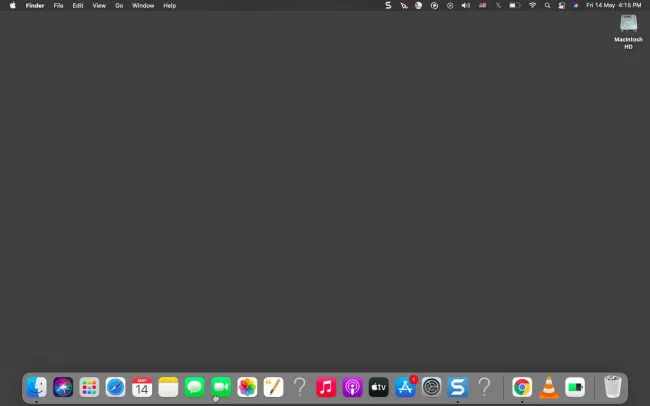Open Launchpad in the Dock
This screenshot has width=650, height=406.
coord(89,387)
